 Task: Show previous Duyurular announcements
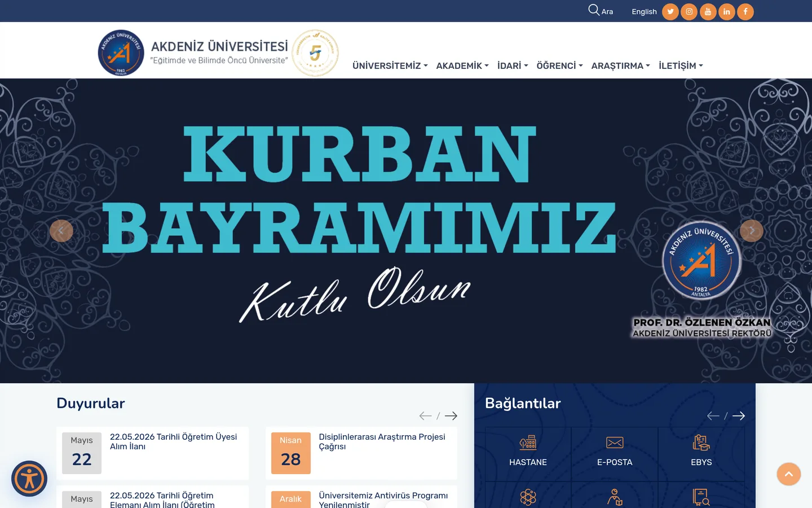click(x=425, y=416)
